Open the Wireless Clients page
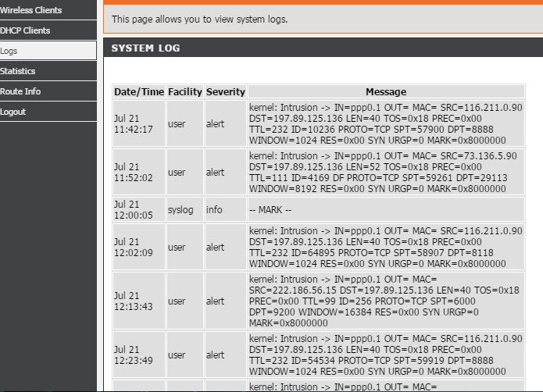This screenshot has height=392, width=543. tap(31, 10)
